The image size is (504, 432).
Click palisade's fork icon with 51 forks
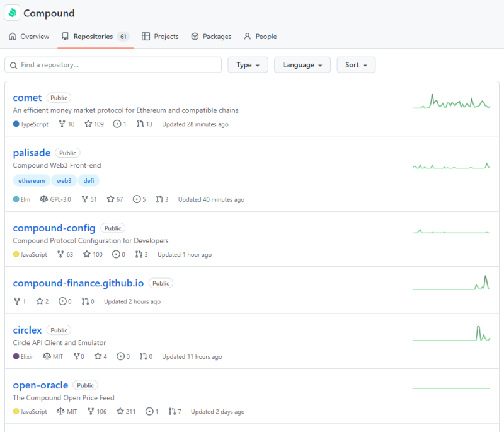[84, 199]
